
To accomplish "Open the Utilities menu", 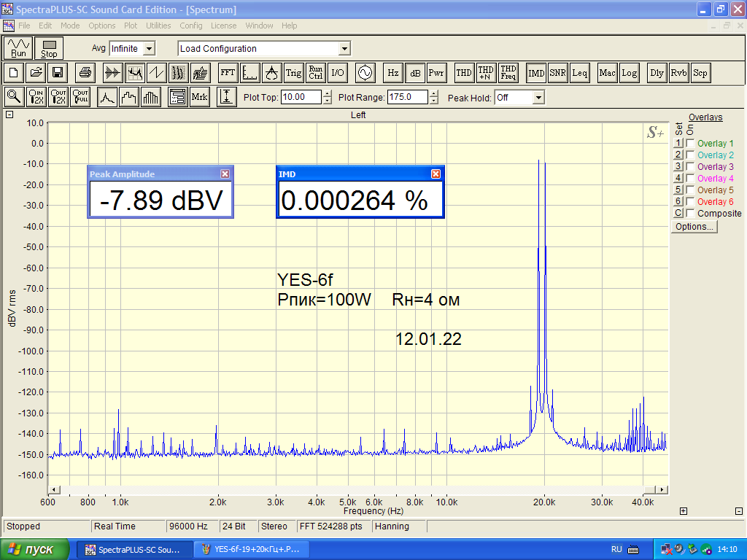I will pos(158,26).
